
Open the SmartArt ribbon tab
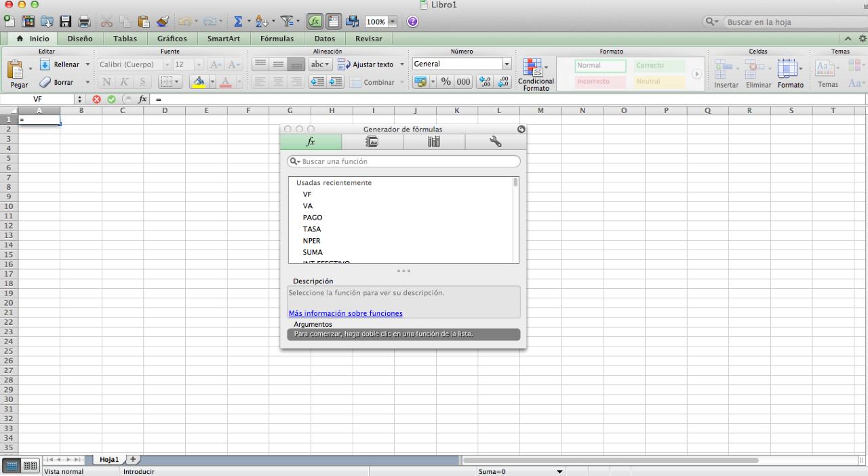click(x=224, y=39)
